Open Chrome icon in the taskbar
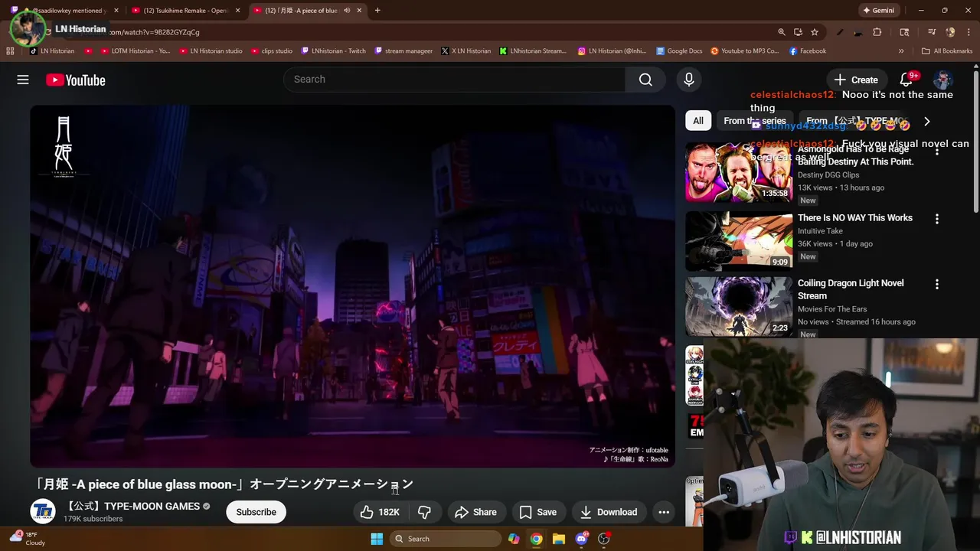The height and width of the screenshot is (551, 980). [536, 539]
